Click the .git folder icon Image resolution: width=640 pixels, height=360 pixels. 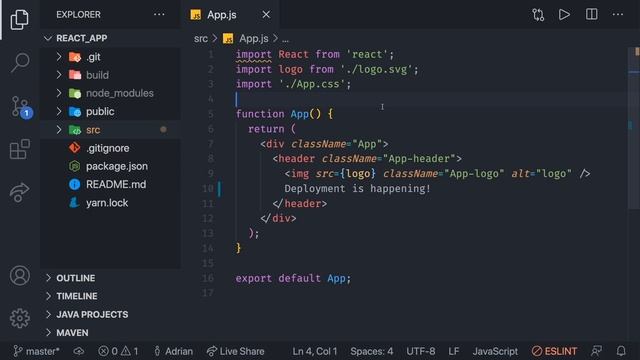[x=75, y=57]
